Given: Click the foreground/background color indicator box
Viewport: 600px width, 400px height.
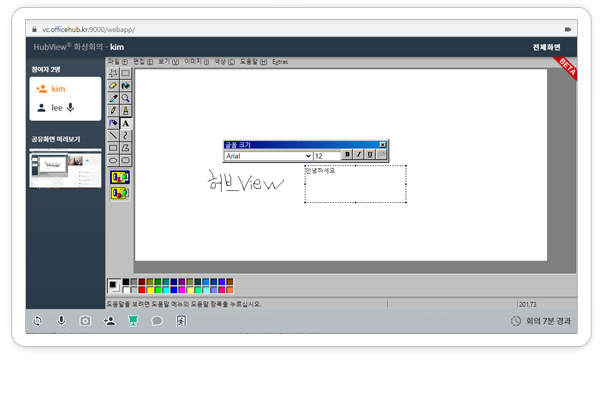Looking at the screenshot, I should (114, 286).
